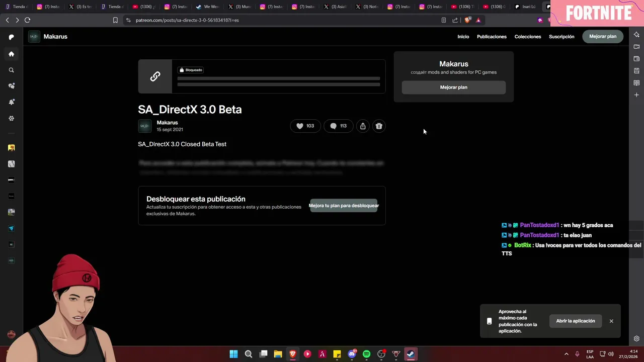Open the volume control in the system tray

click(x=611, y=354)
